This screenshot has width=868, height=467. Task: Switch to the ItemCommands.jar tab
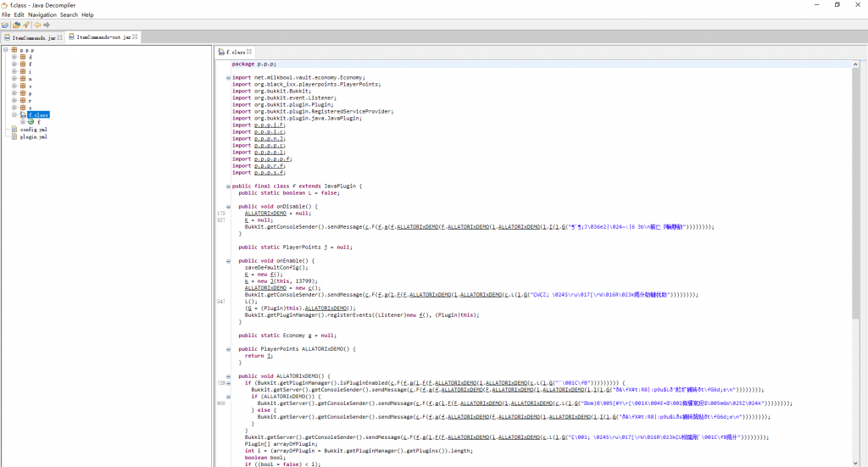pyautogui.click(x=33, y=37)
